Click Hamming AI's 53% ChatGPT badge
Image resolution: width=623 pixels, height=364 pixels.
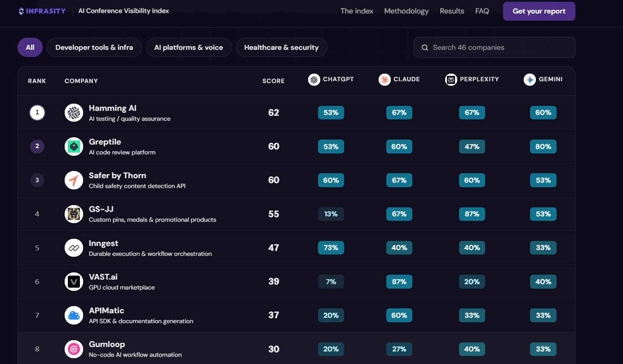click(x=331, y=113)
